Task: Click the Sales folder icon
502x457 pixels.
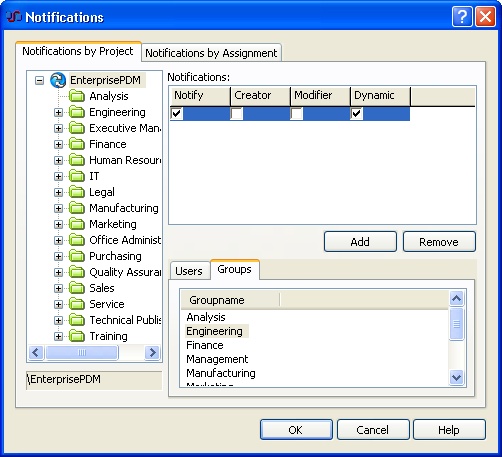Action: coord(77,288)
